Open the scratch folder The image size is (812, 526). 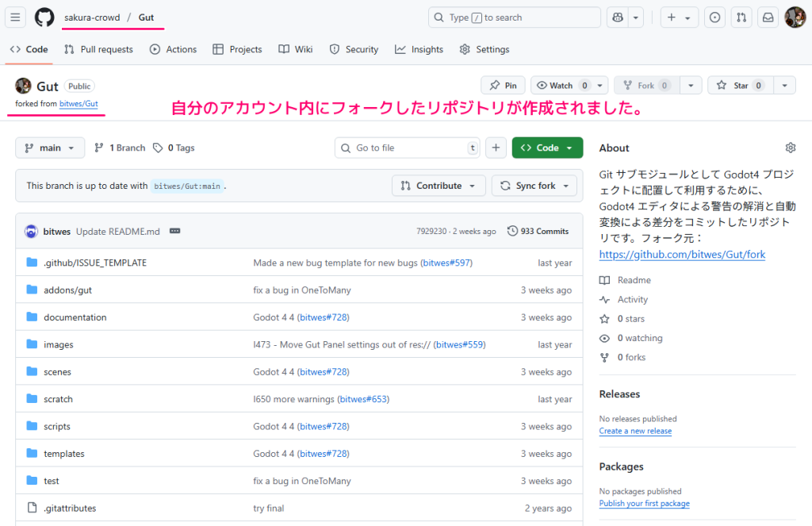click(58, 399)
